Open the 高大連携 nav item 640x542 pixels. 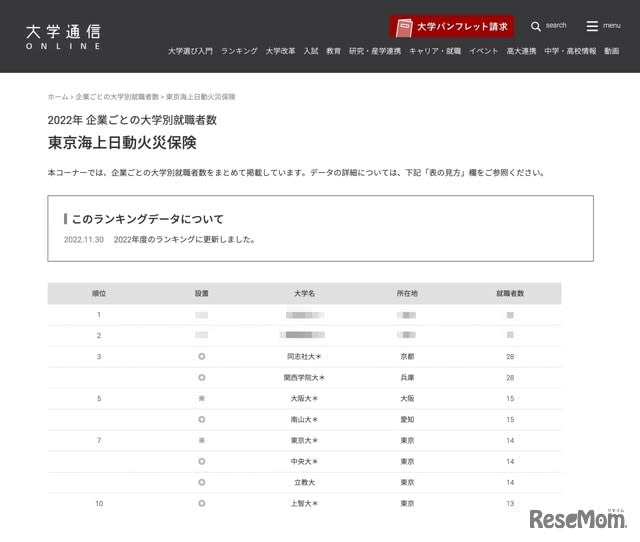click(521, 51)
